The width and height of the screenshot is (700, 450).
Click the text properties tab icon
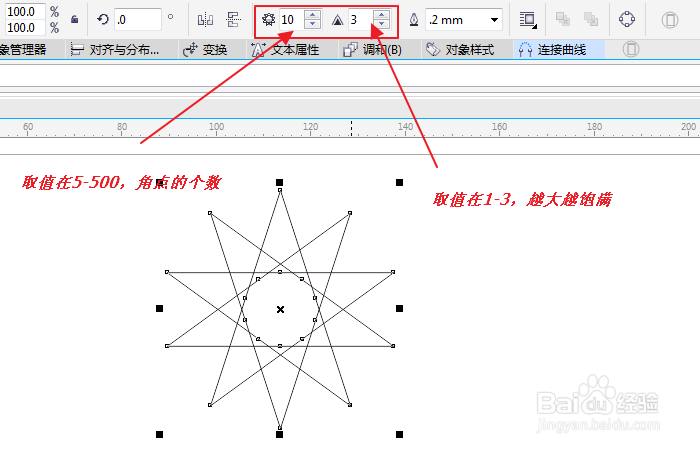[258, 50]
